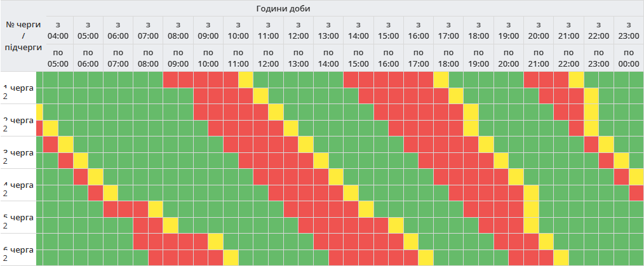Select the '3 черга' row label
This screenshot has width=644, height=266.
(x=19, y=152)
